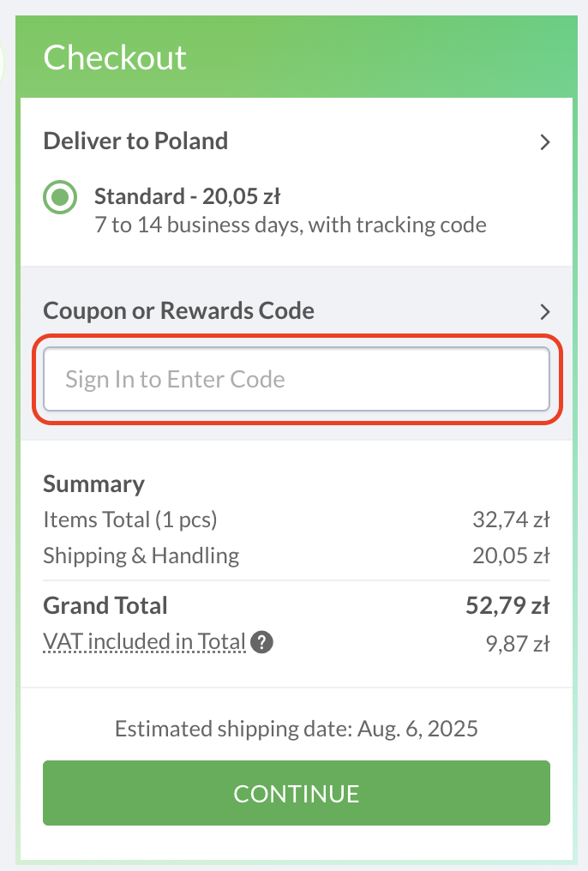The image size is (588, 871).
Task: Click the Summary section heading
Action: (93, 484)
